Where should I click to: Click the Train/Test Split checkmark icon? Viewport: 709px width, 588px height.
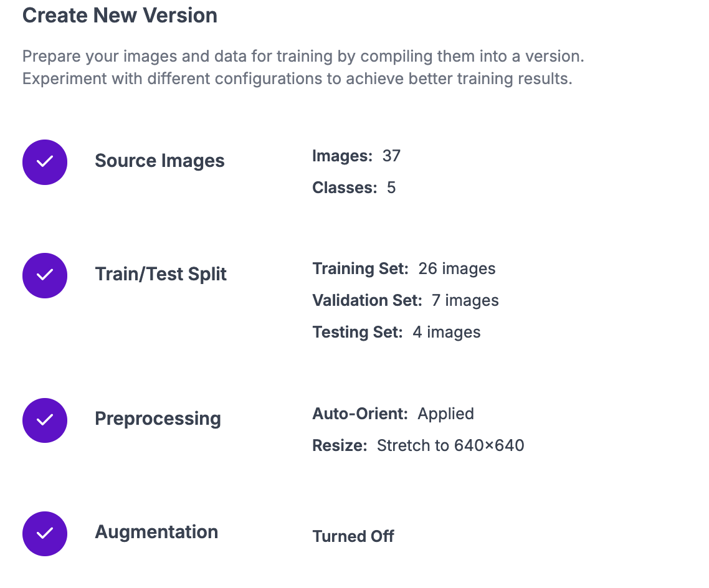(45, 275)
